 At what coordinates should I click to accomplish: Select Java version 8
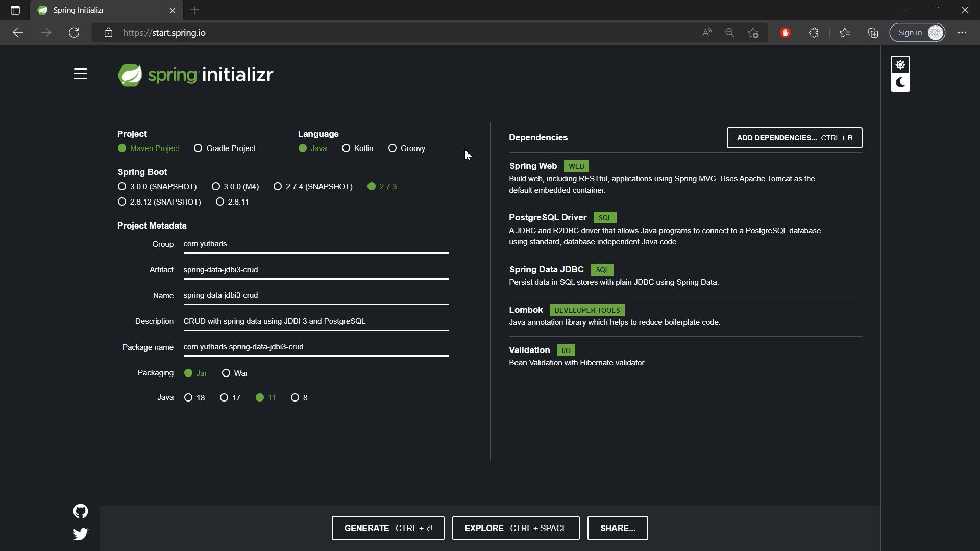(x=299, y=398)
